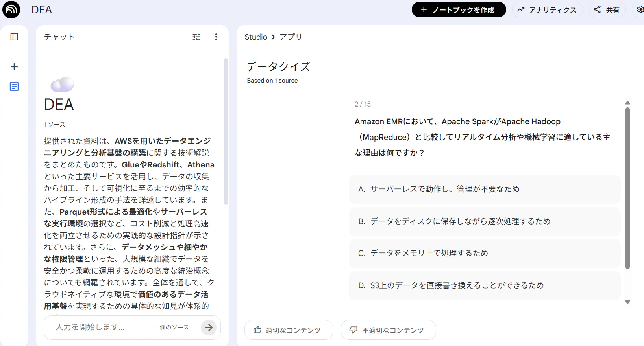This screenshot has height=346, width=644.
Task: Click the 2 / 15 question counter
Action: [x=363, y=104]
